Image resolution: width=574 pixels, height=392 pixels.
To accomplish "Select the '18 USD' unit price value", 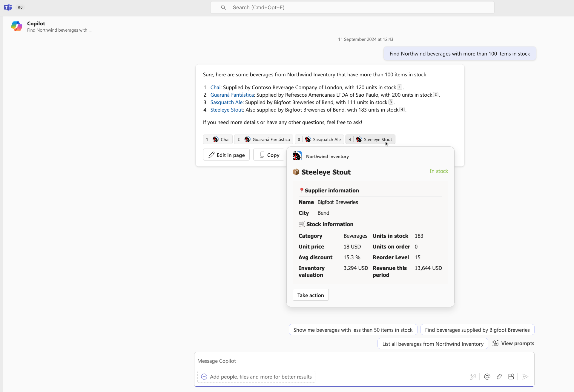I will [352, 247].
